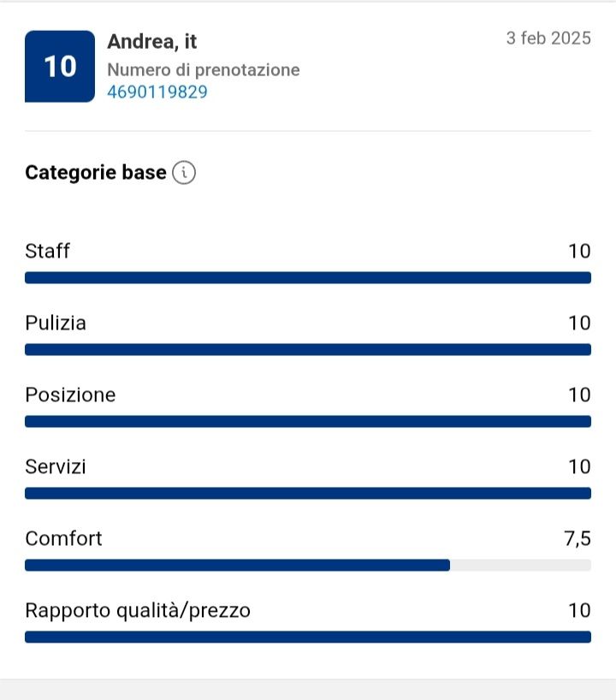616x700 pixels.
Task: Click the Staff score value 10
Action: [579, 251]
